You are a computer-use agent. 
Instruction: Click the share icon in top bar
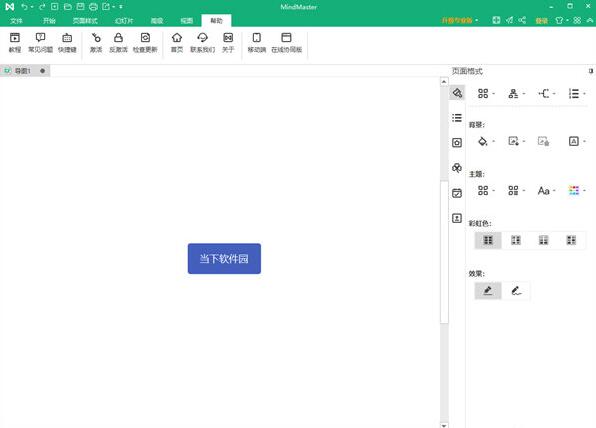(522, 20)
